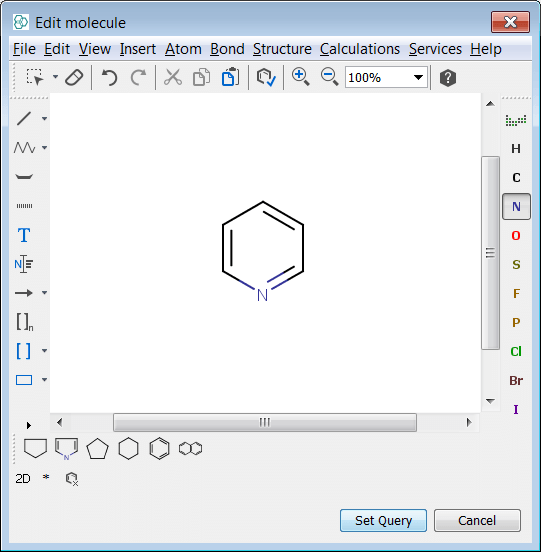Select the reaction arrow tool
Image resolution: width=541 pixels, height=552 pixels.
24,293
